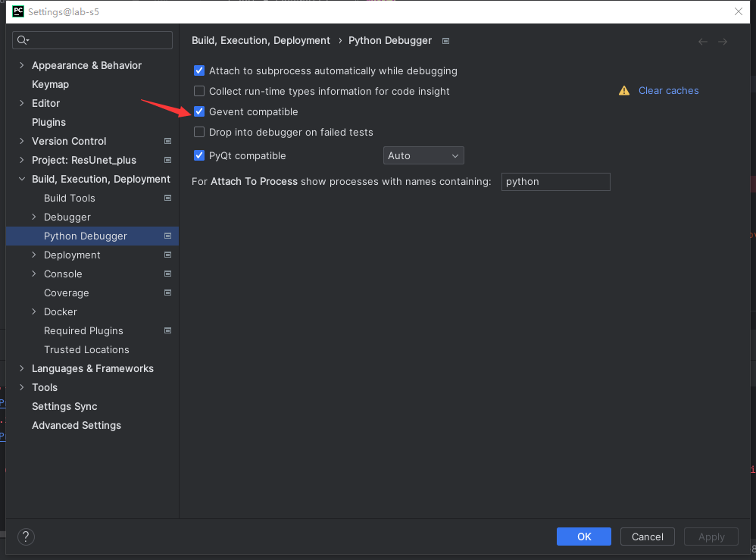Select Build Tools in the tree
Viewport: 756px width, 560px height.
[70, 199]
